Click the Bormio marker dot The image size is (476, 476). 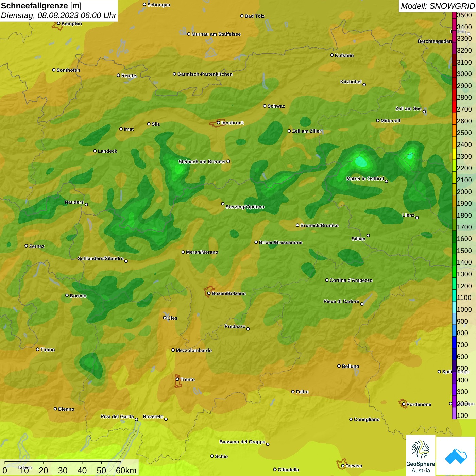coord(67,295)
